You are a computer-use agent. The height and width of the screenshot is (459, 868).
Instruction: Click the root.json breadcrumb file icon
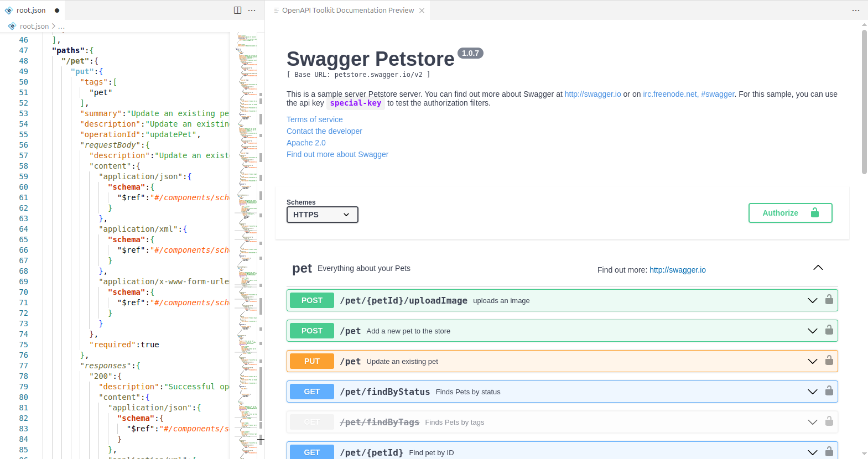click(12, 26)
